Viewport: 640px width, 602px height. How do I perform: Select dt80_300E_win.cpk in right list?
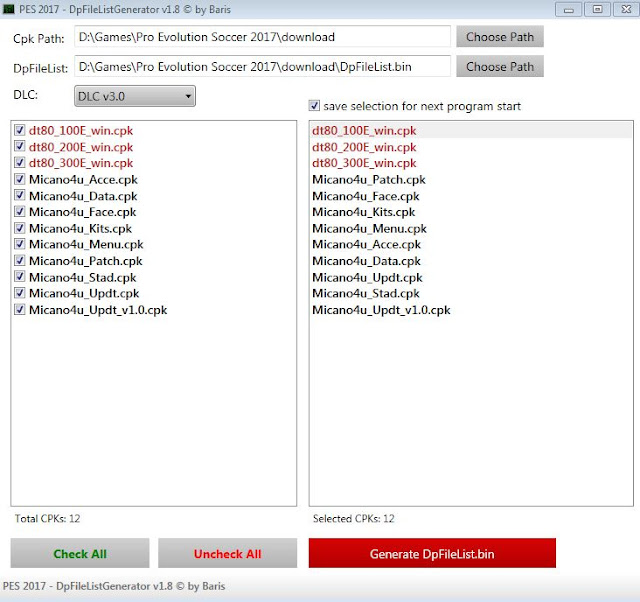click(471, 163)
